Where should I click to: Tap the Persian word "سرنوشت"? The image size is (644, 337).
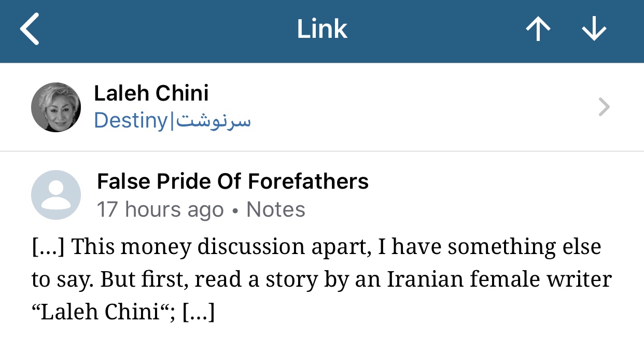pyautogui.click(x=213, y=121)
